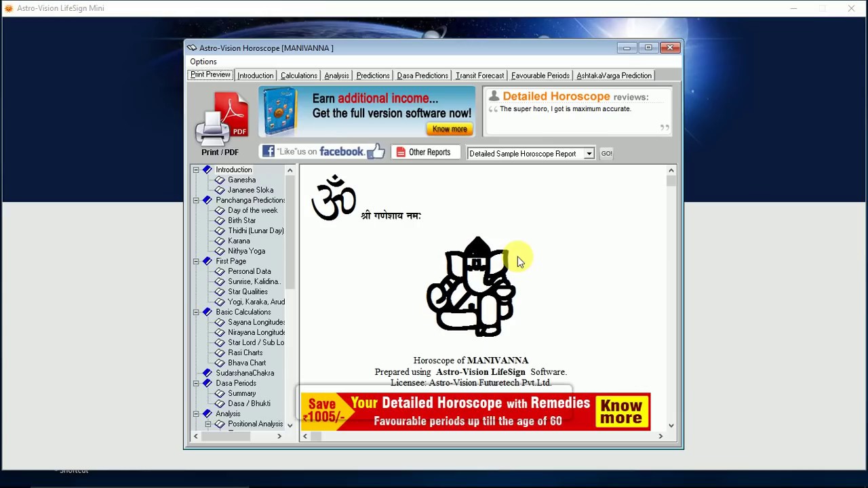Collapse the Positional Analysis tree node
868x488 pixels.
pos(208,424)
